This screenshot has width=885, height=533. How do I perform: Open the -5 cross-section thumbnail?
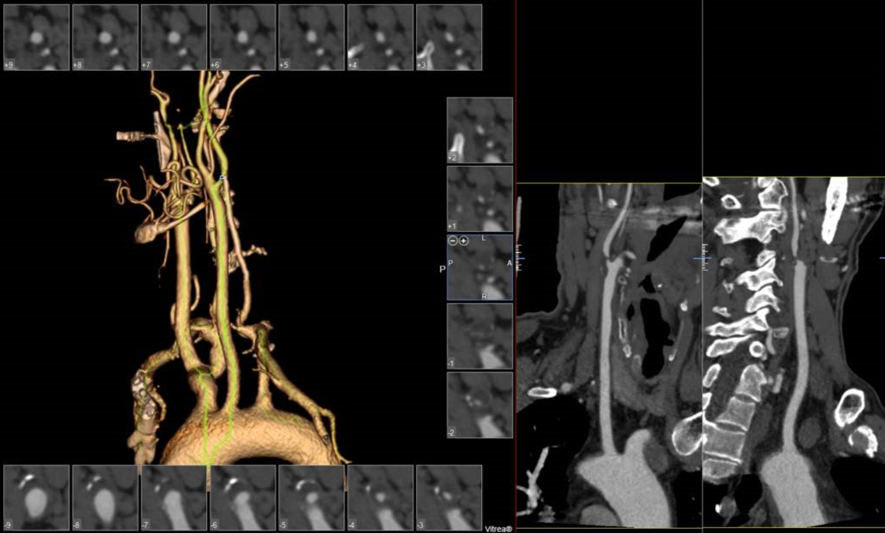311,497
